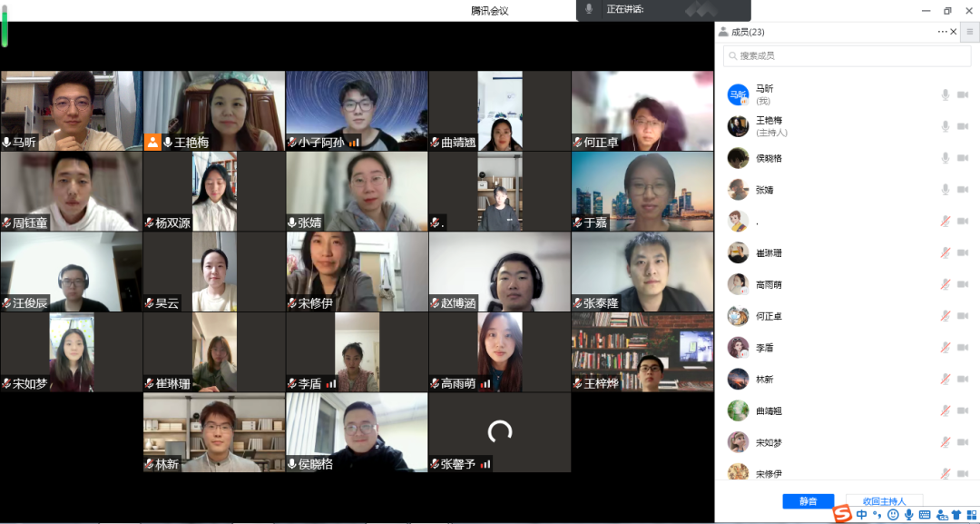The height and width of the screenshot is (524, 980).
Task: Click the emoji smiley icon in the IME toolbar
Action: [x=893, y=515]
